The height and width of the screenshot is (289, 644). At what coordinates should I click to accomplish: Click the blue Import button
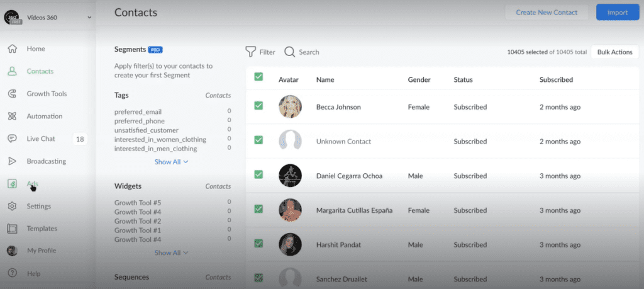point(618,13)
